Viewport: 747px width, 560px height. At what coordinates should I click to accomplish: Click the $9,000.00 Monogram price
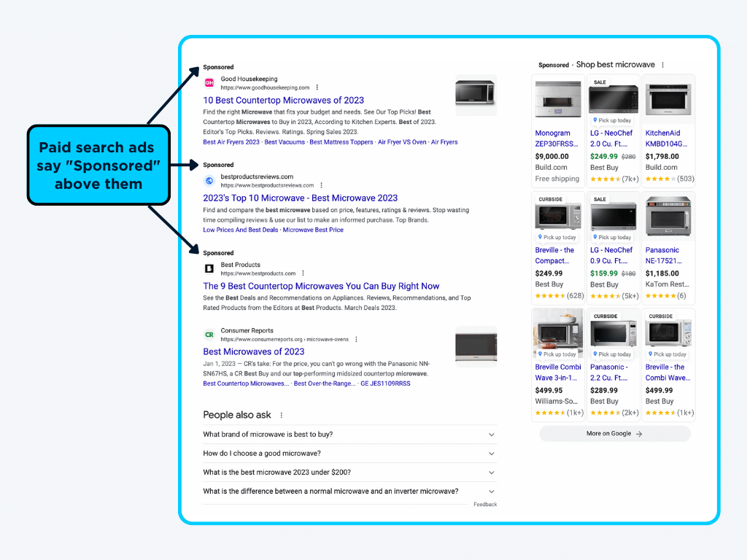coord(551,156)
